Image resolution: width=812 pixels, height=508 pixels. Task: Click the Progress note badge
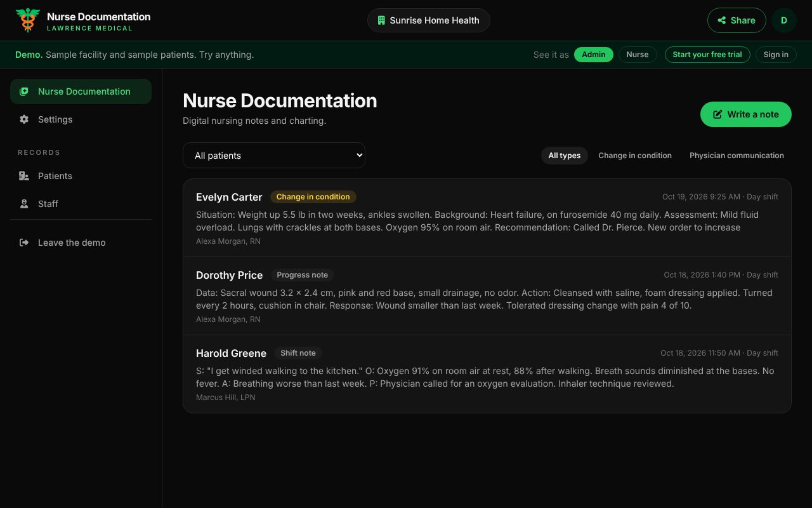(x=303, y=275)
